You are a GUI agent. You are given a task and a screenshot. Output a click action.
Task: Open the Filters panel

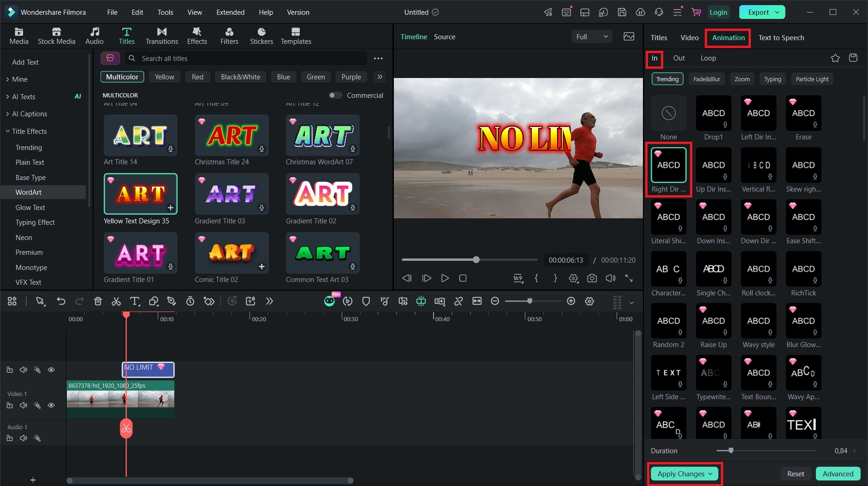pyautogui.click(x=229, y=36)
